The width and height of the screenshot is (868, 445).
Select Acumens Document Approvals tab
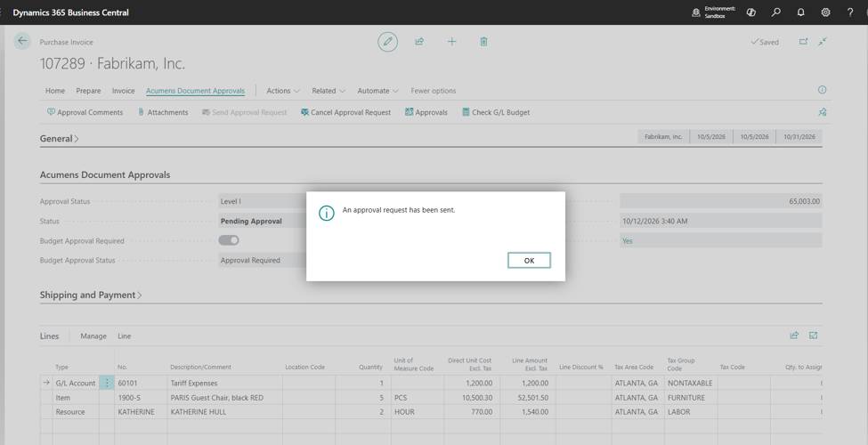click(195, 91)
